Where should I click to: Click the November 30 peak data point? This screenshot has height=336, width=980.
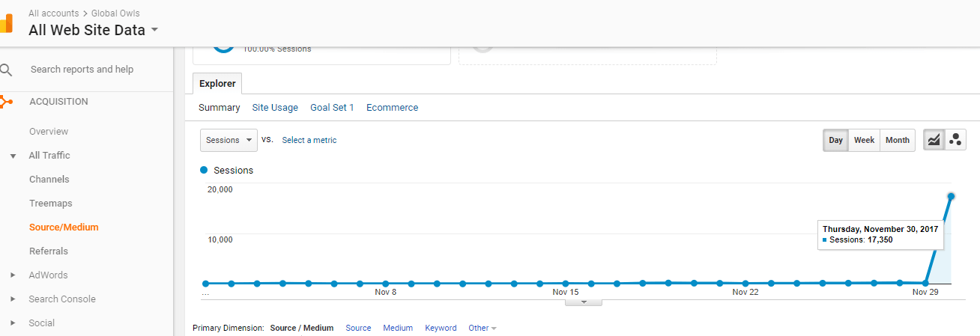point(951,196)
